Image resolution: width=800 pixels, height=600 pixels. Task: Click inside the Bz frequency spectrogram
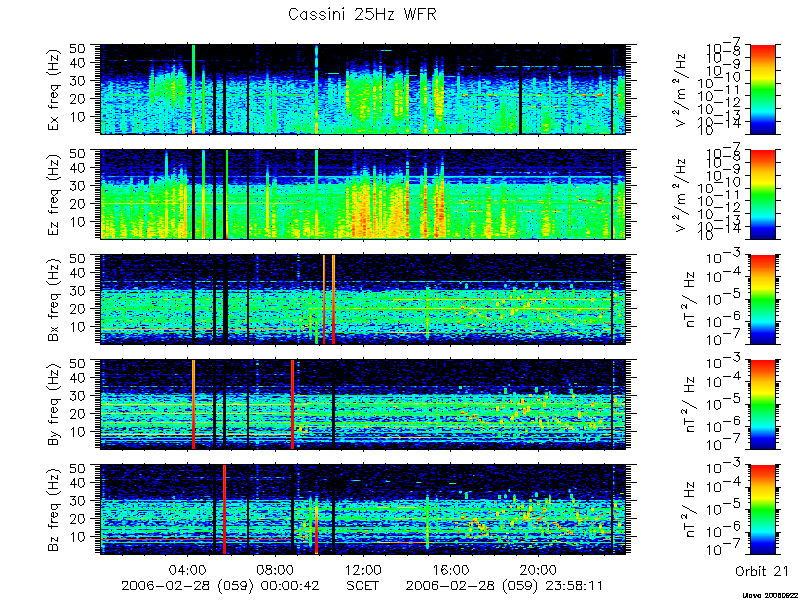pos(363,510)
